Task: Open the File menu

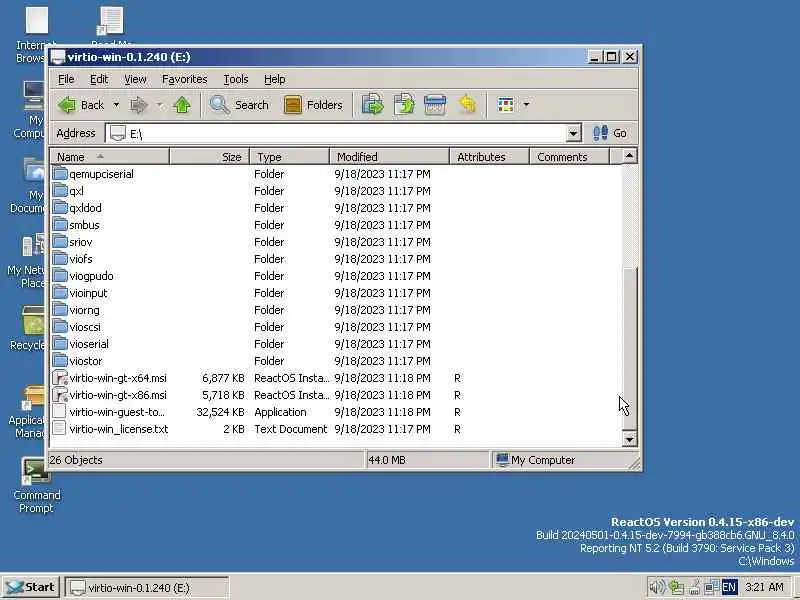Action: point(66,79)
